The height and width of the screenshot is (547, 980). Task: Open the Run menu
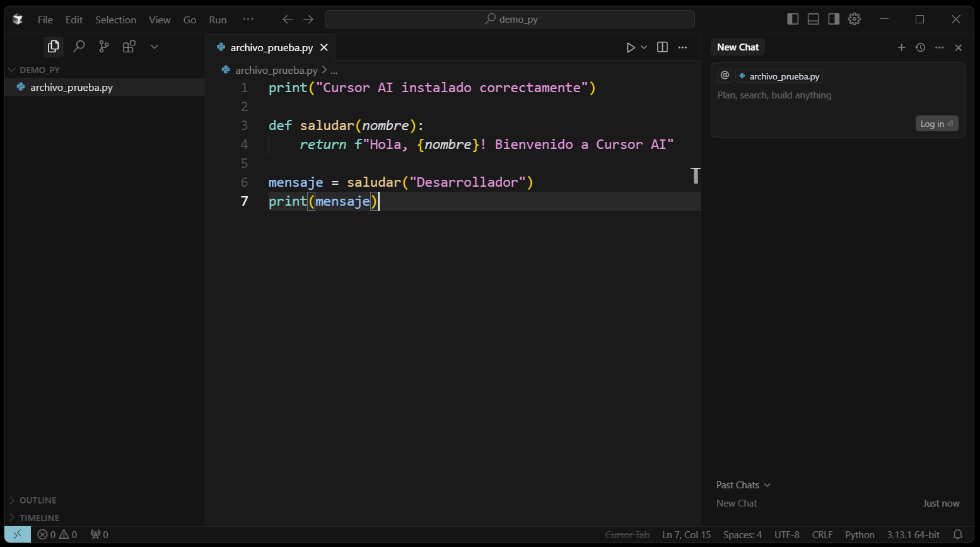[x=218, y=20]
